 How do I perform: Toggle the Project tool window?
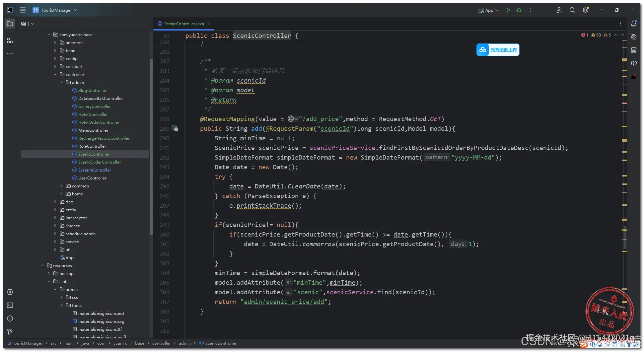click(10, 24)
